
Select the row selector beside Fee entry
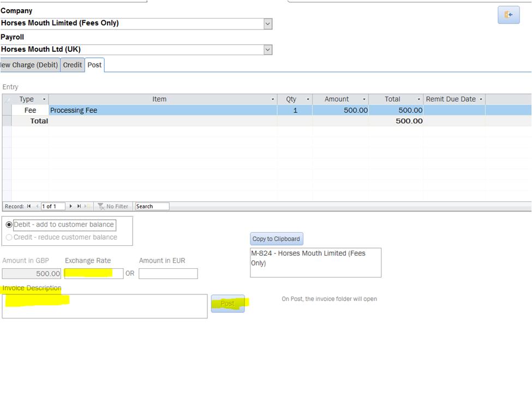coord(7,110)
